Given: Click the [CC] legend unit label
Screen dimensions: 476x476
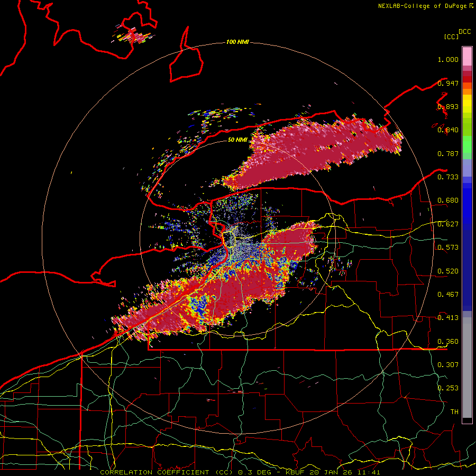Looking at the screenshot, I should pos(452,36).
